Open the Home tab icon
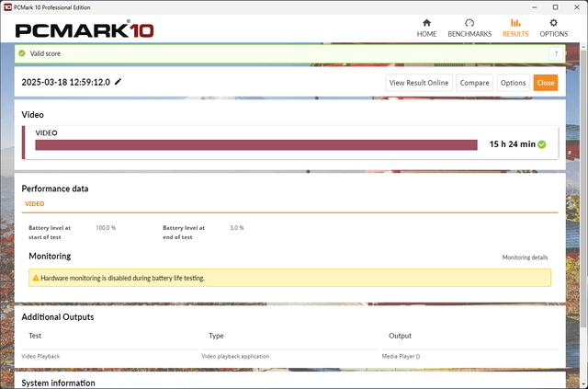 pyautogui.click(x=426, y=23)
